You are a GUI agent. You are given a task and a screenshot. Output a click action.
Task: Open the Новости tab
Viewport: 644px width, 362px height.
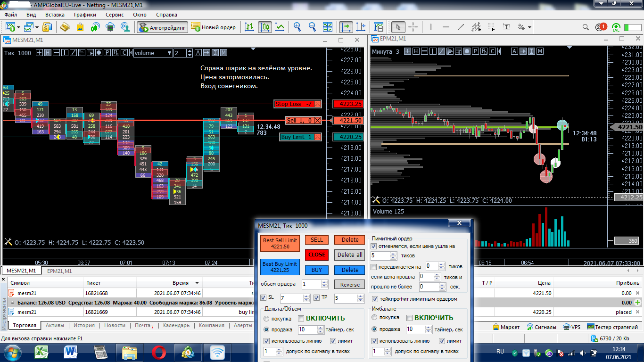pos(115,325)
